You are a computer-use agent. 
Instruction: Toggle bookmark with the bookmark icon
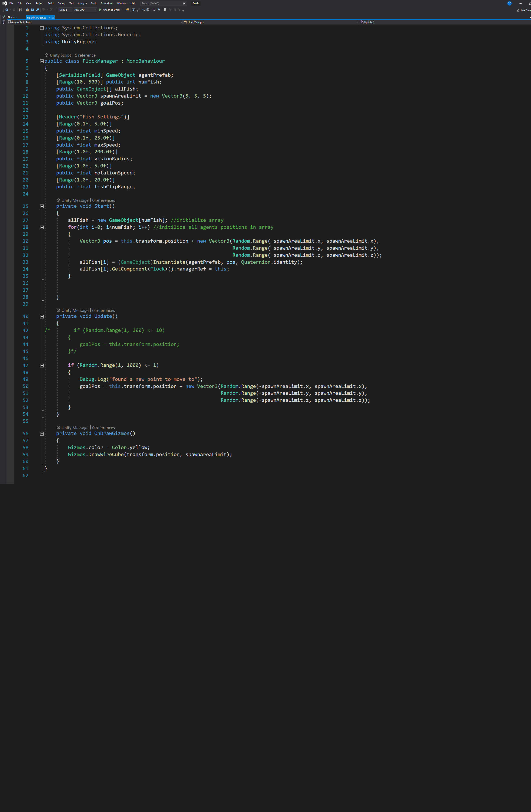(165, 10)
